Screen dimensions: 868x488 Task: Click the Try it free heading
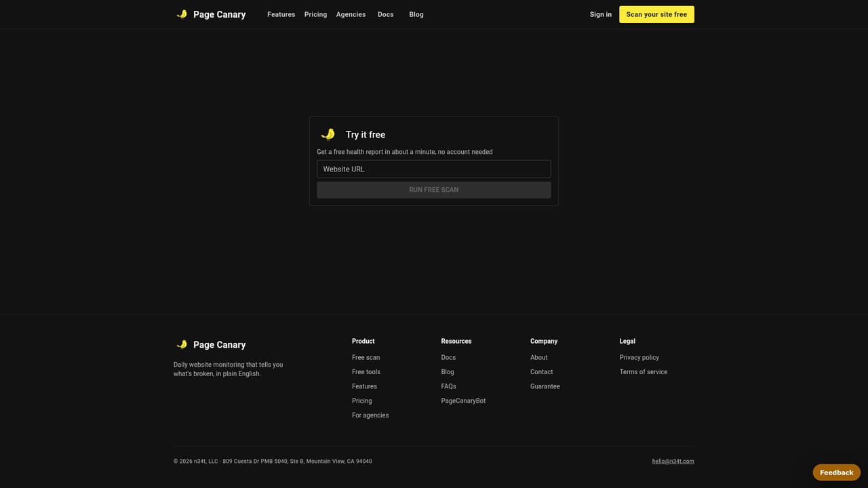pyautogui.click(x=366, y=135)
